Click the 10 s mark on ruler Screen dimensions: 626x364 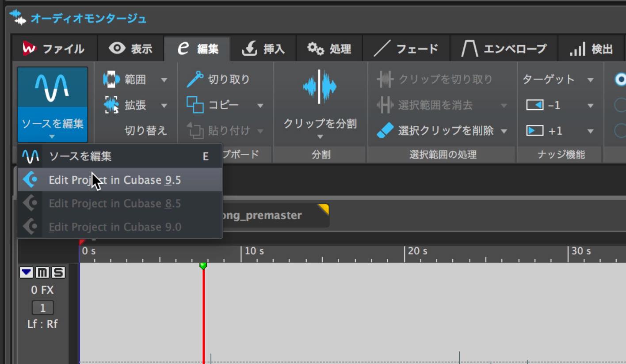254,251
